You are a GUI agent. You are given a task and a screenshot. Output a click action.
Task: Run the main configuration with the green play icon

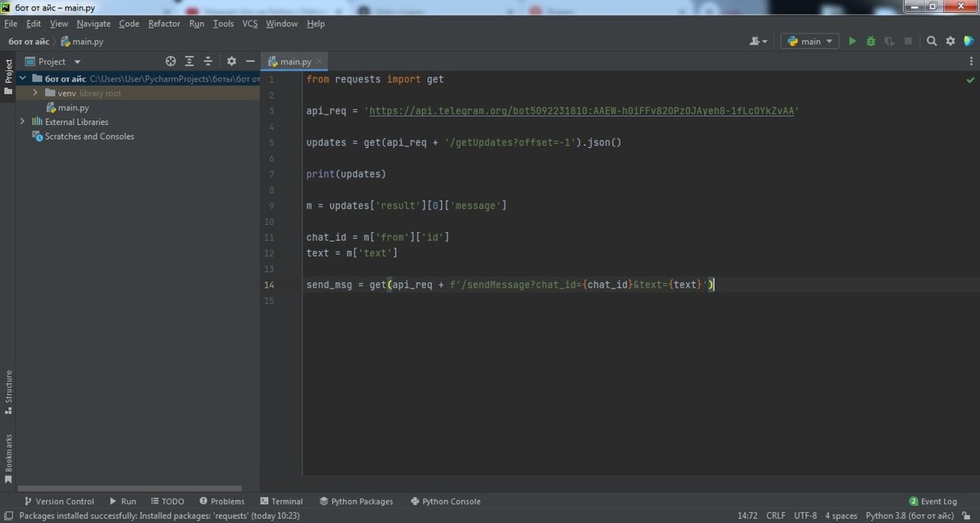click(x=853, y=41)
